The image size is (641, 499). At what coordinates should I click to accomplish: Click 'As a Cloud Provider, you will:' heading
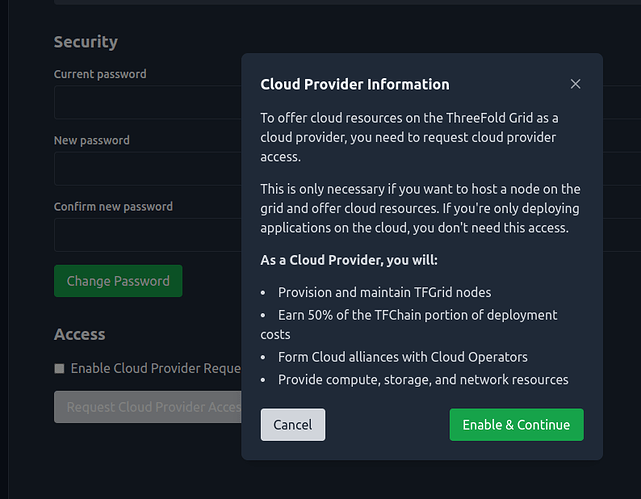[349, 260]
